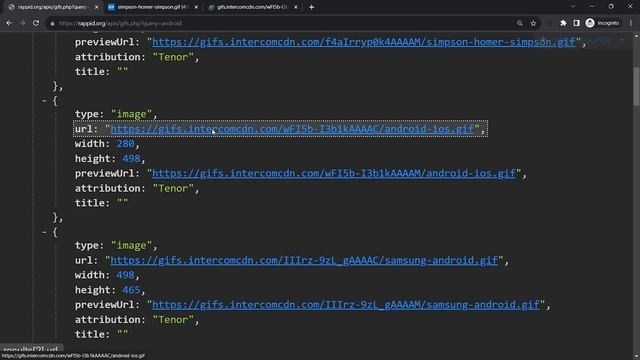The image size is (640, 360).
Task: Open android-ios.gif previewUrl link
Action: (x=334, y=173)
